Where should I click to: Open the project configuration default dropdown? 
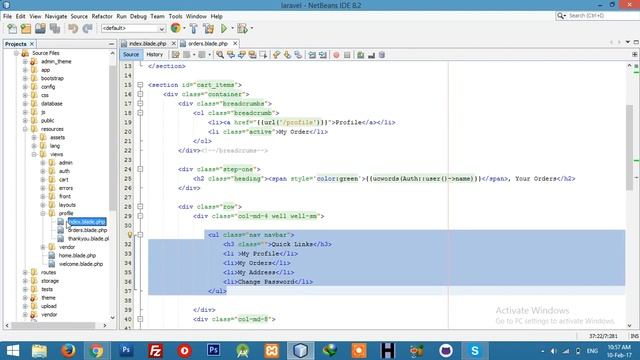pyautogui.click(x=133, y=28)
